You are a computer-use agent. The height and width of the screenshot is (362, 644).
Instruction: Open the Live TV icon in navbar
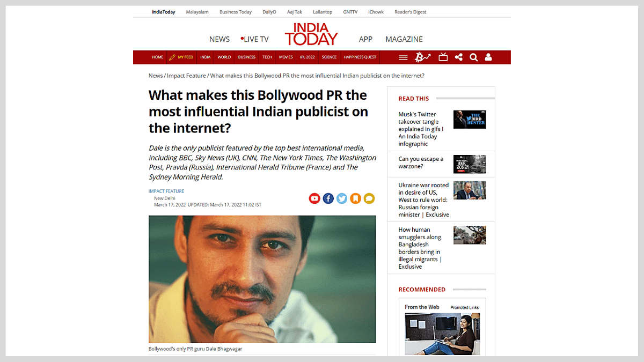tap(443, 57)
